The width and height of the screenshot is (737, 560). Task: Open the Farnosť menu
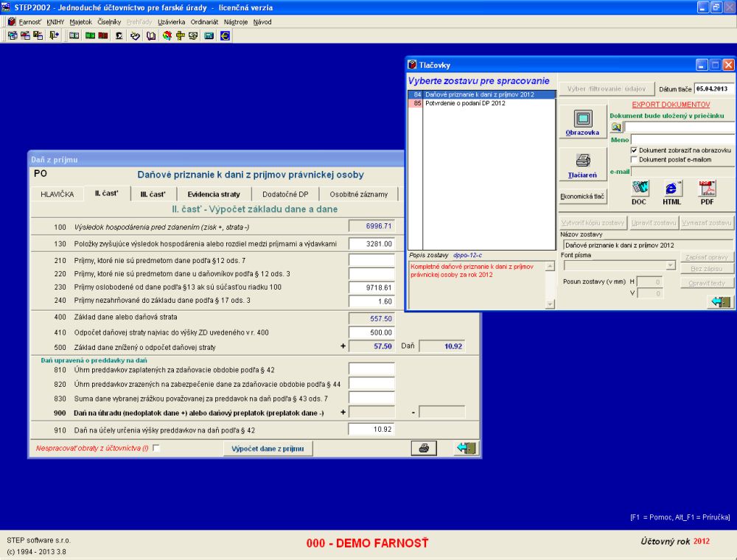coord(30,22)
